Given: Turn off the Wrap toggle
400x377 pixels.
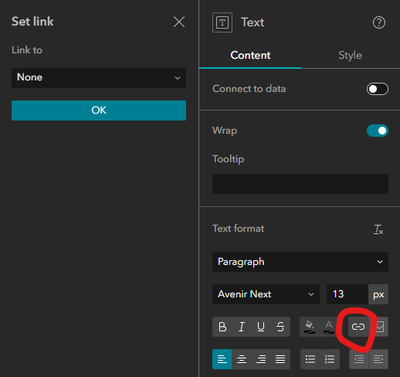Looking at the screenshot, I should [377, 131].
